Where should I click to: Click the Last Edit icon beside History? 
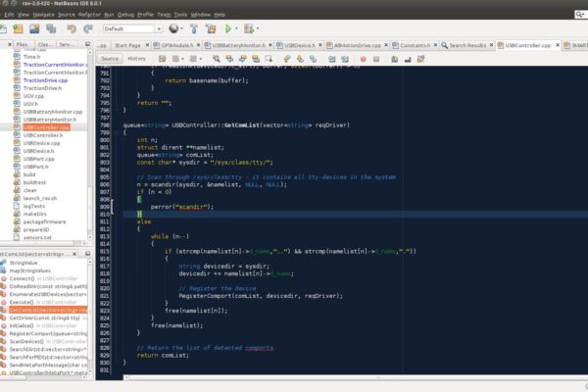[x=162, y=59]
